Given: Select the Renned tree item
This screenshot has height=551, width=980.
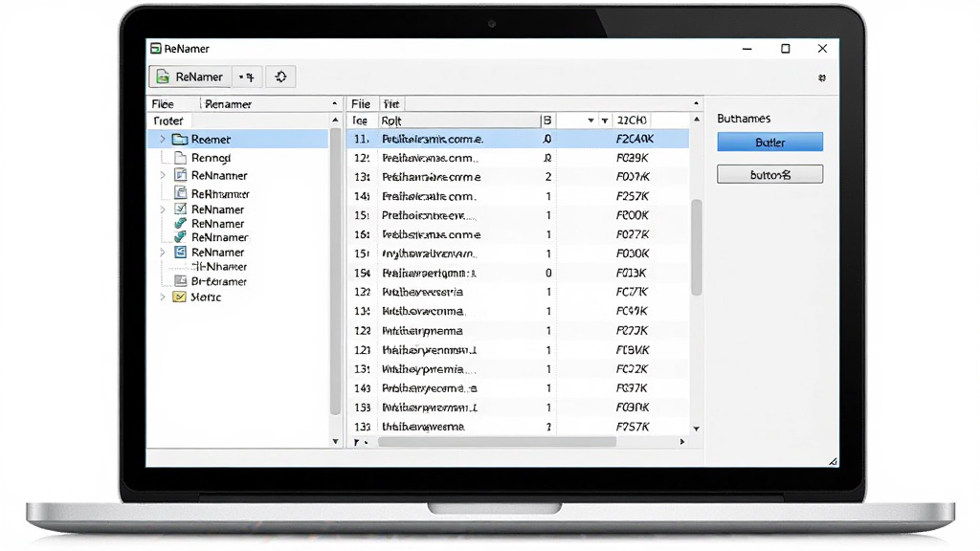Looking at the screenshot, I should pos(211,158).
